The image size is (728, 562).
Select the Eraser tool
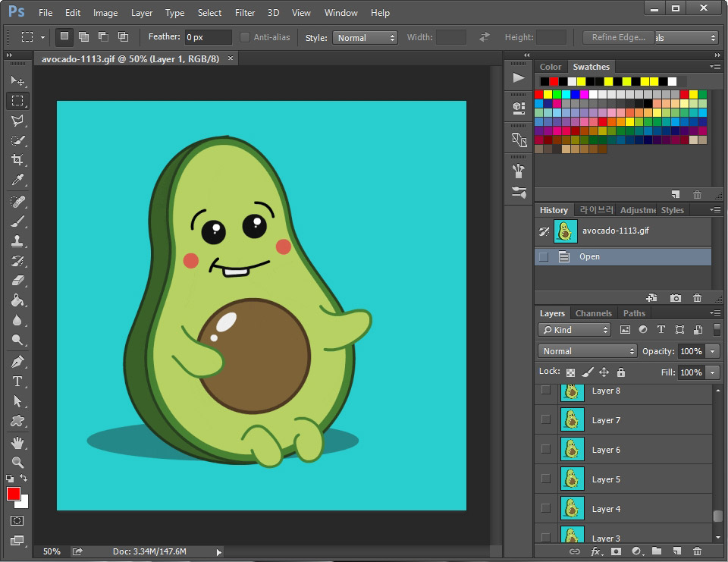pyautogui.click(x=17, y=281)
